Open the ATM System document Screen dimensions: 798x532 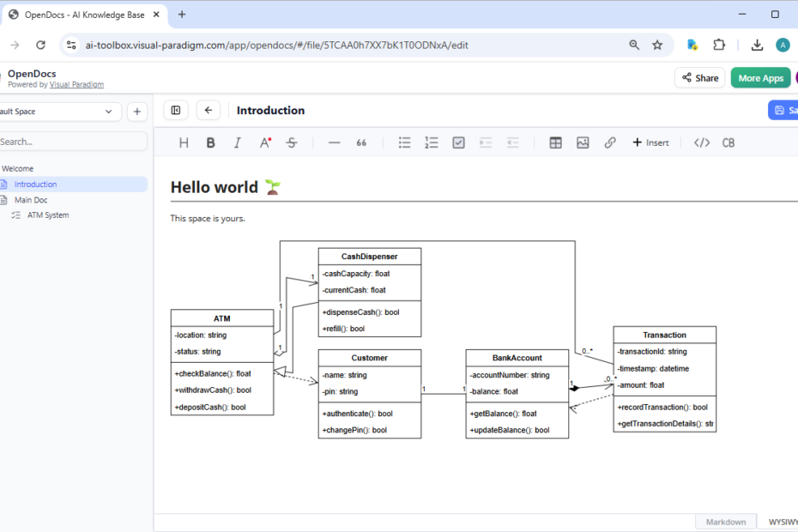[x=48, y=215]
